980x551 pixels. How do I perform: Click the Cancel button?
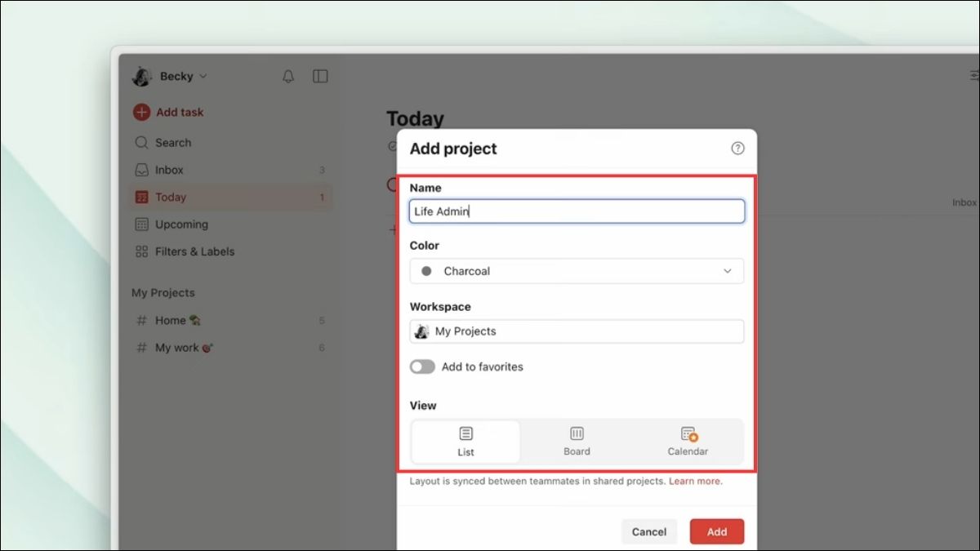pyautogui.click(x=649, y=531)
